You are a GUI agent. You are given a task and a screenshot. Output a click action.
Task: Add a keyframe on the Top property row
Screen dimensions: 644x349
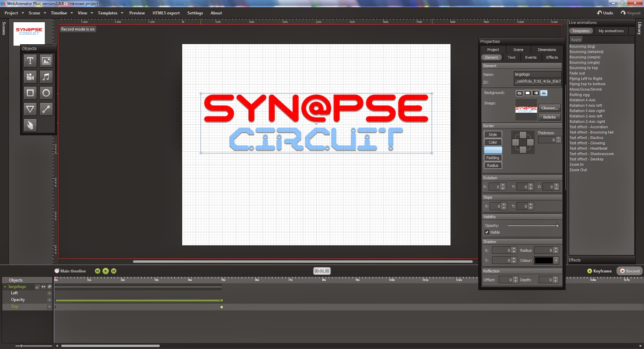click(x=50, y=307)
